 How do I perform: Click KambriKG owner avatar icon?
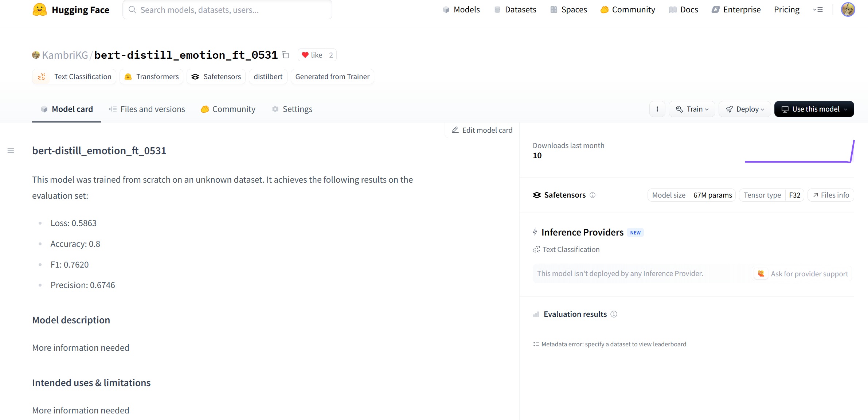tap(36, 55)
